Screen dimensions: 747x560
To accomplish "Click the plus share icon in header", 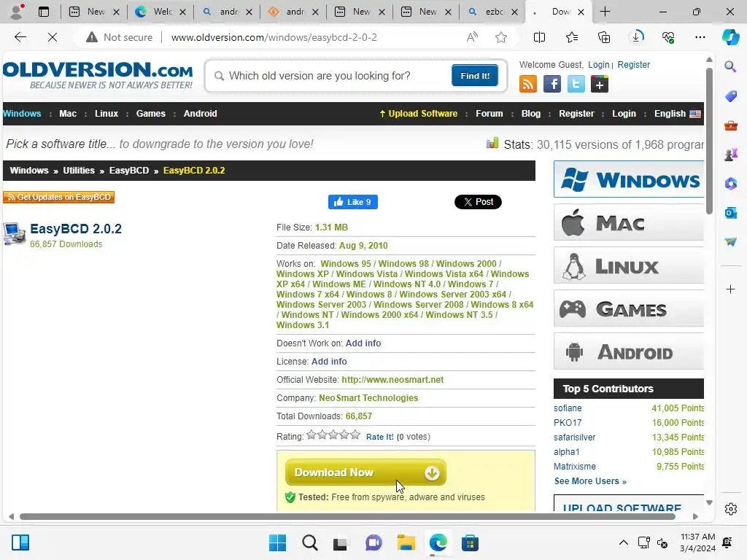I will (x=600, y=85).
